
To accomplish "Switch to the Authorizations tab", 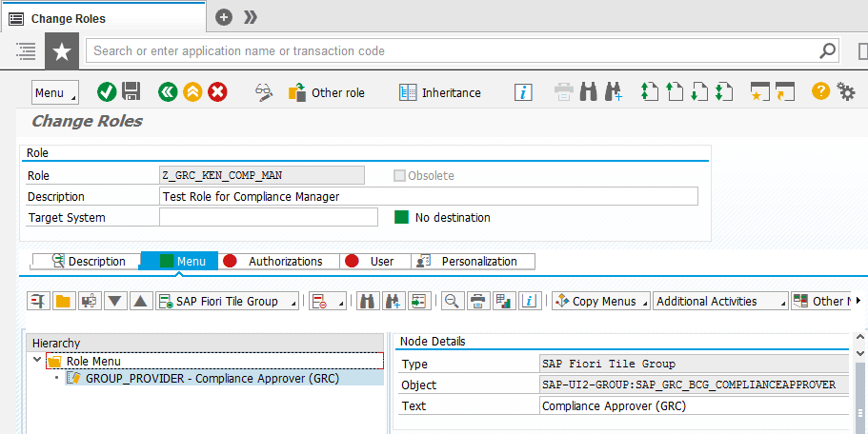I will (275, 261).
